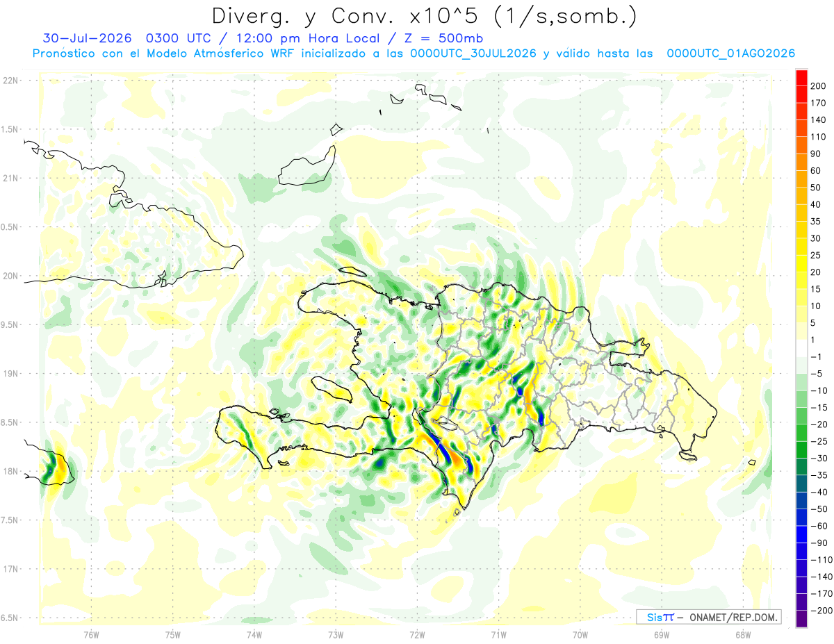Click the '19N' latitude label
Viewport: 834px width, 644px height.
click(10, 374)
